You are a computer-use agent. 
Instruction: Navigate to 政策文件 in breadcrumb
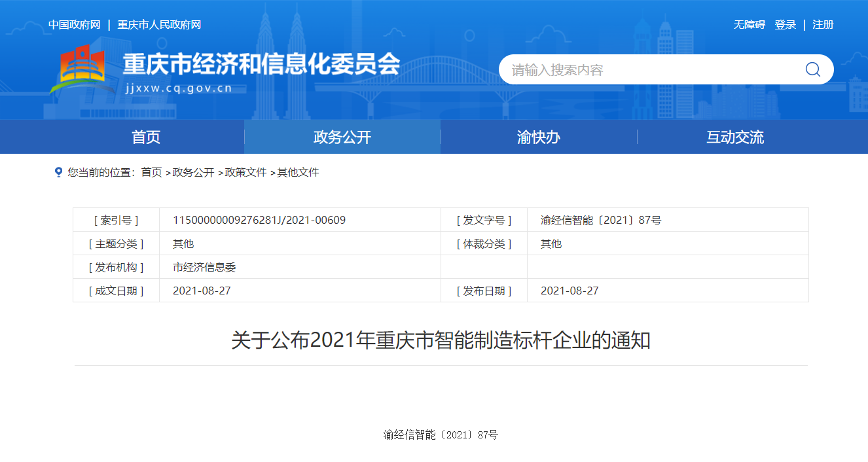(245, 172)
